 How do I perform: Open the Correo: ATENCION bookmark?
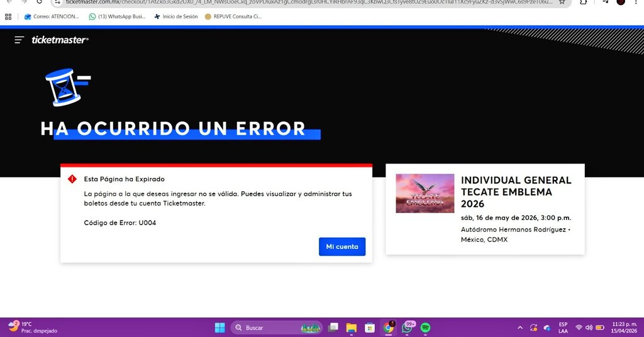click(x=52, y=17)
